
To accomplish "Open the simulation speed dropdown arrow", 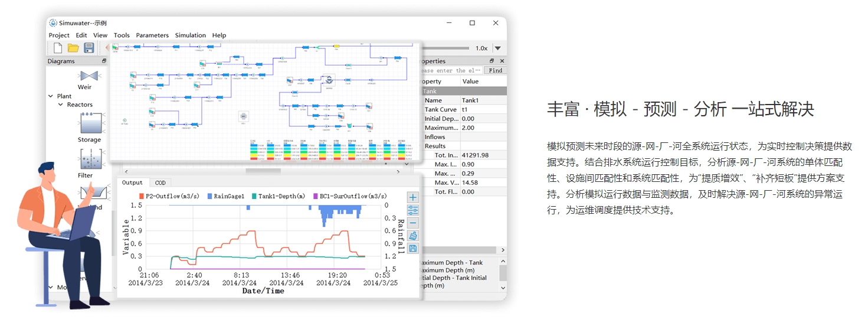I will tap(497, 48).
